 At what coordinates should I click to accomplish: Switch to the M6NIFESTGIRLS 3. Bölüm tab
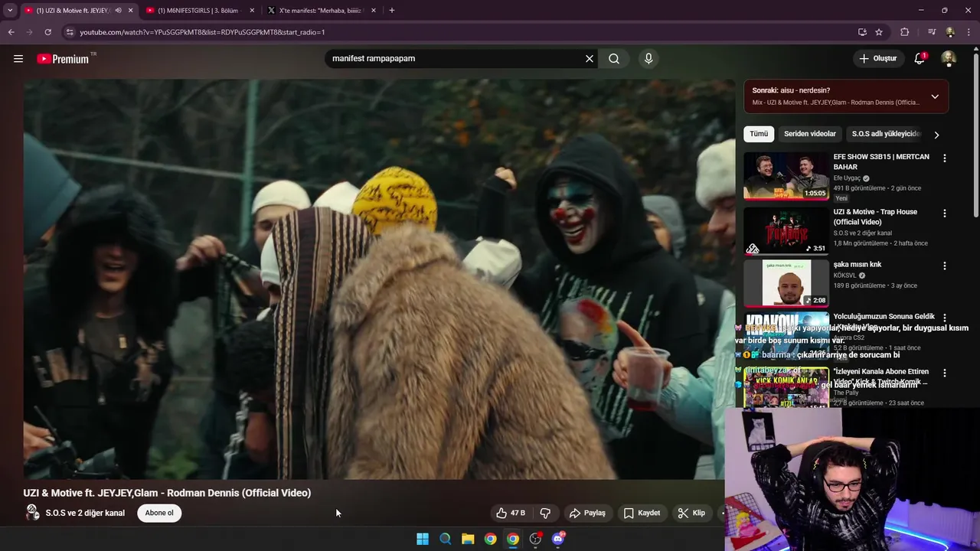[198, 11]
